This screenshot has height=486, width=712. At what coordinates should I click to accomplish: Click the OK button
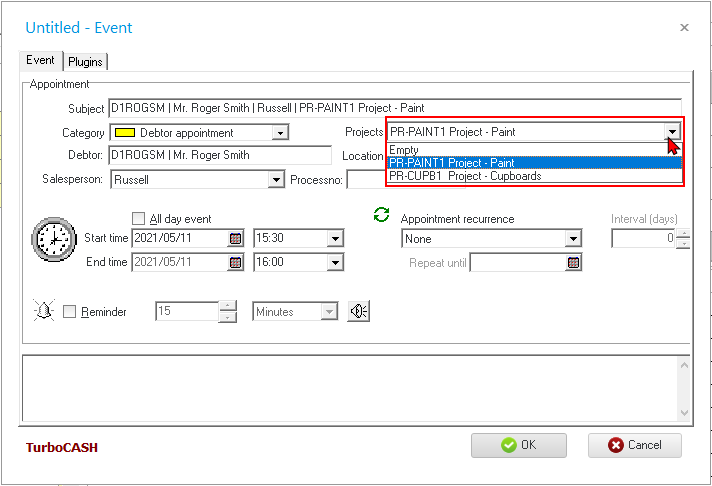tap(518, 445)
